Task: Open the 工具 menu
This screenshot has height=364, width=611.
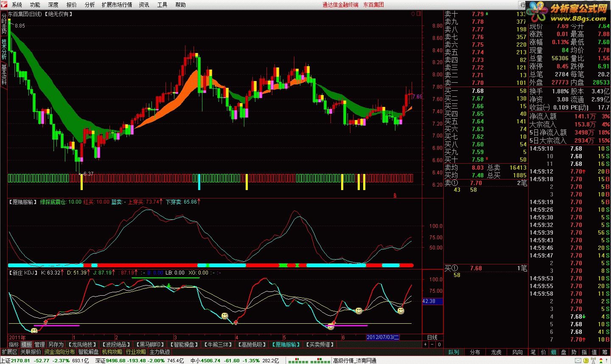Action: 162,5
